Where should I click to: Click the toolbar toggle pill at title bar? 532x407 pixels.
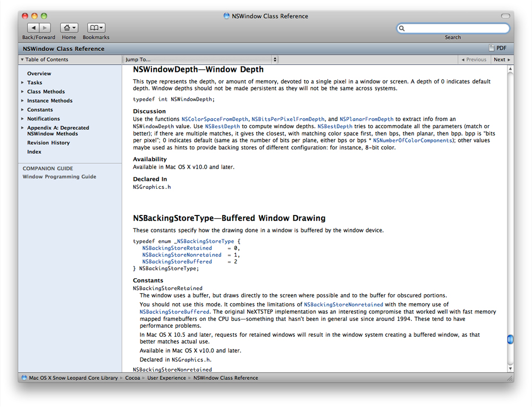point(505,16)
